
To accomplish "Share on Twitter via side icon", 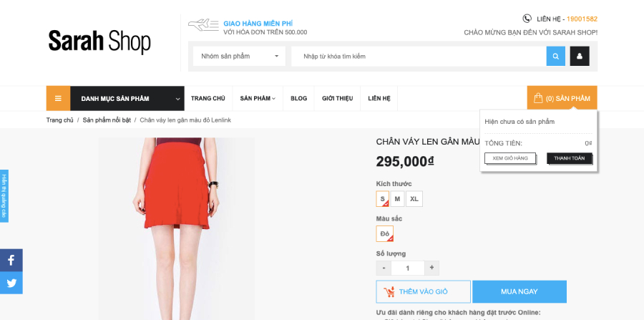I will pos(11,283).
